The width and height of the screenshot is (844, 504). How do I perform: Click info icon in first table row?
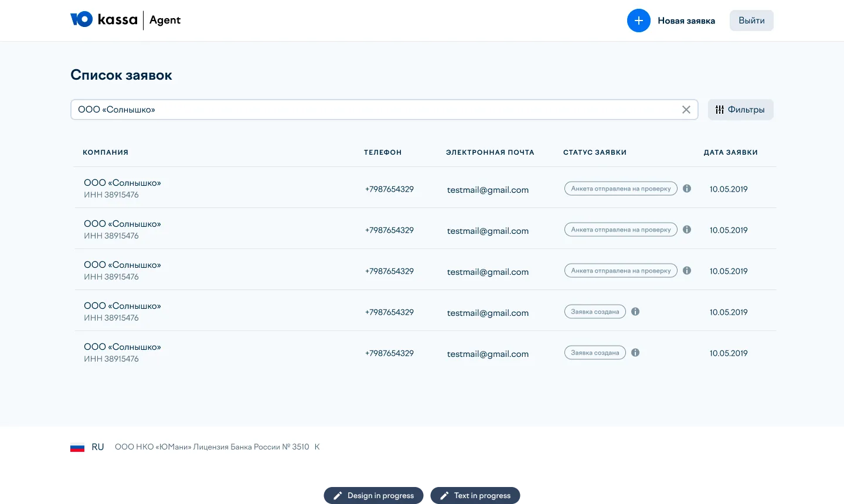(687, 189)
